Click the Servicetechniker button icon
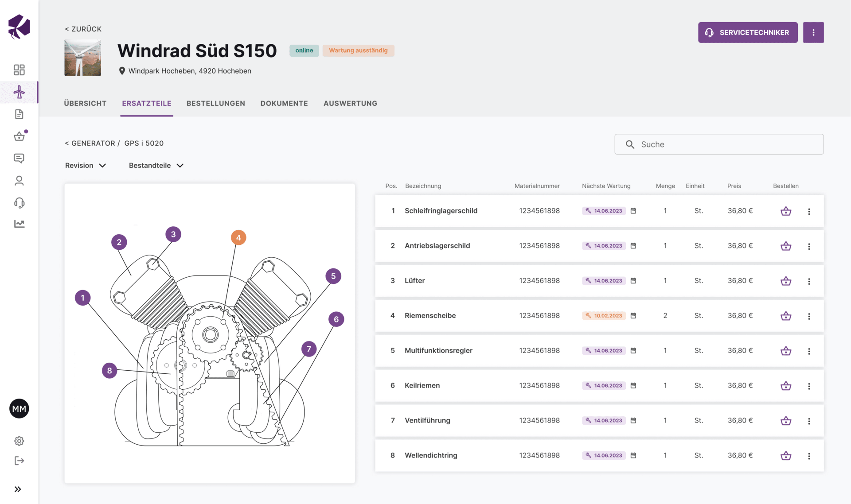Viewport: 851px width, 504px height. (710, 32)
